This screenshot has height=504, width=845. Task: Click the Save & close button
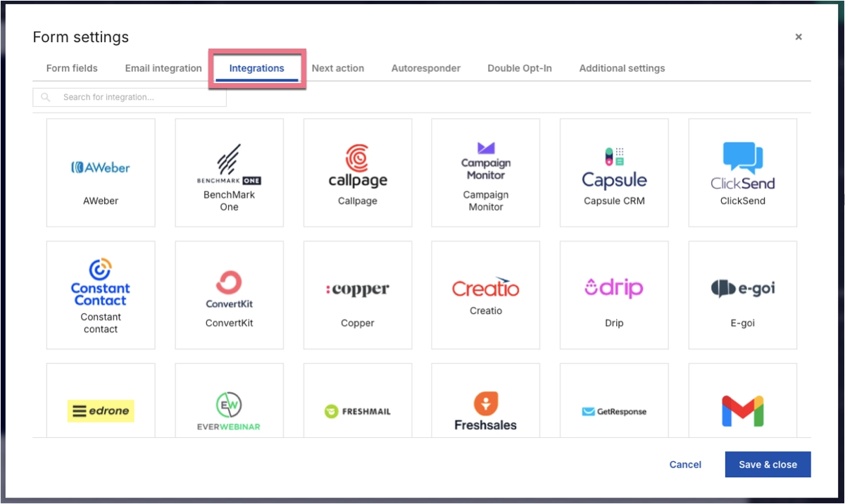(768, 465)
